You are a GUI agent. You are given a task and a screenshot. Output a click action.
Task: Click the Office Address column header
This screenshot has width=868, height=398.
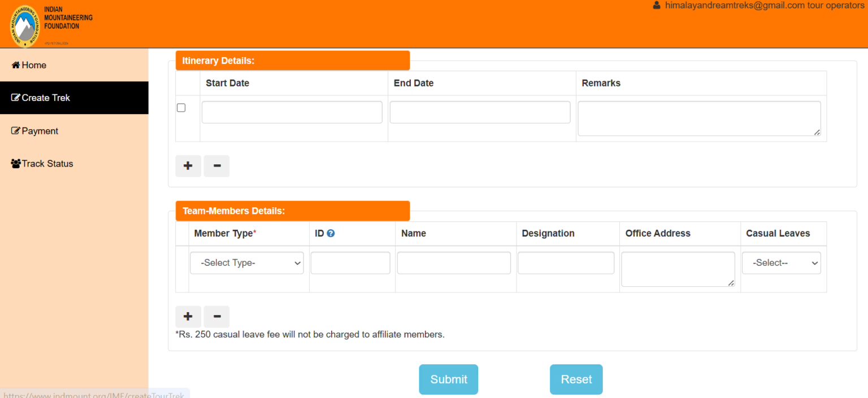(x=658, y=233)
